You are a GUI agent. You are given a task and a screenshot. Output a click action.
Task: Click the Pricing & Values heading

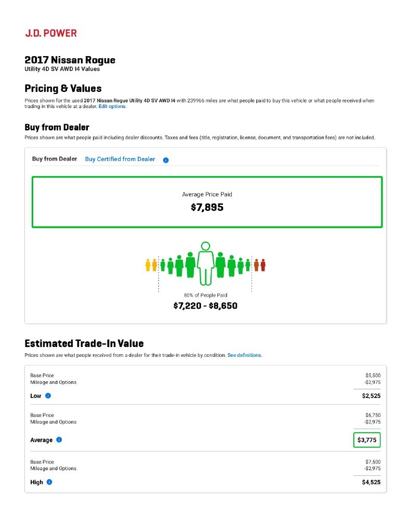pos(63,88)
